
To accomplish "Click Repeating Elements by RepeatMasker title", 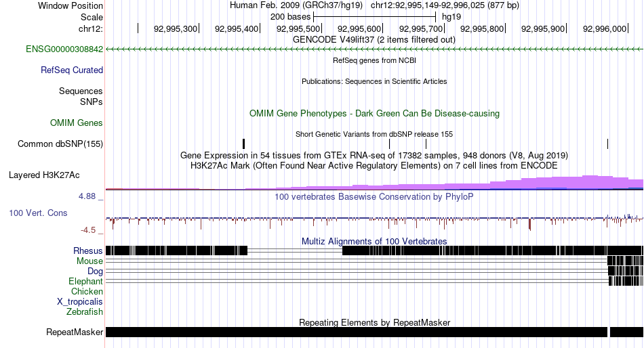I will [374, 322].
